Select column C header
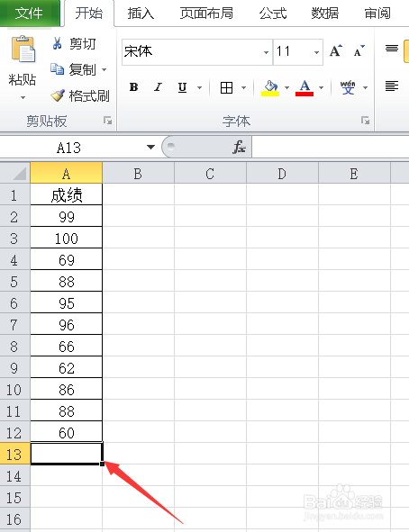Viewport: 409px width, 532px height. [x=210, y=174]
